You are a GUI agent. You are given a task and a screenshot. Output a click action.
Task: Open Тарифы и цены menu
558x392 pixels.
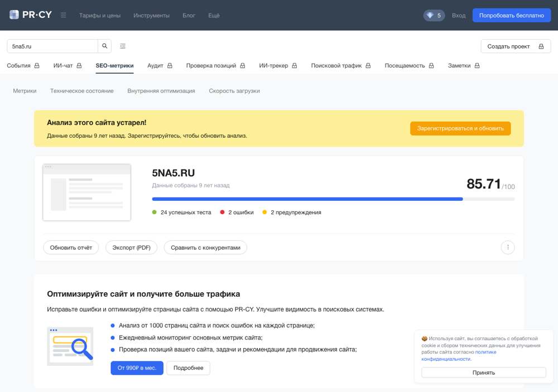100,15
